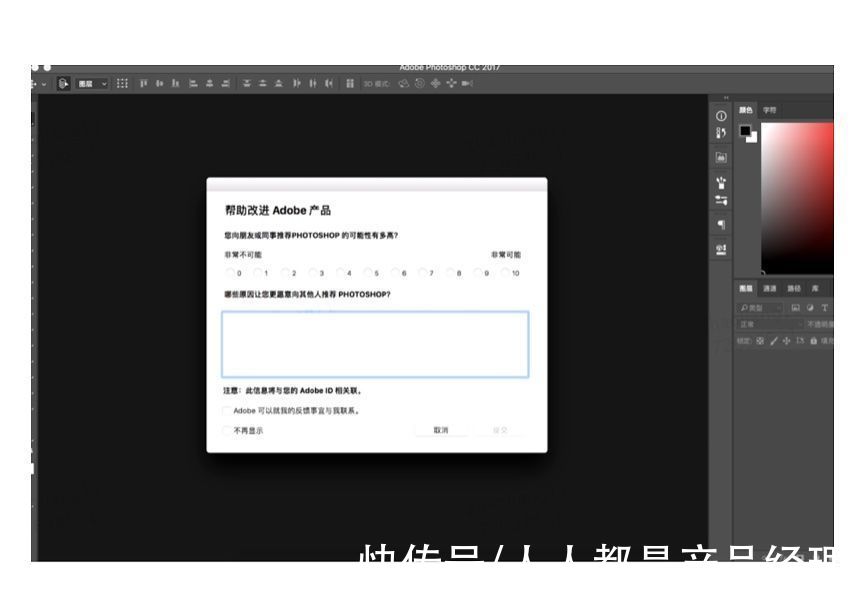Toggle show transform controls grid icon

[x=122, y=83]
